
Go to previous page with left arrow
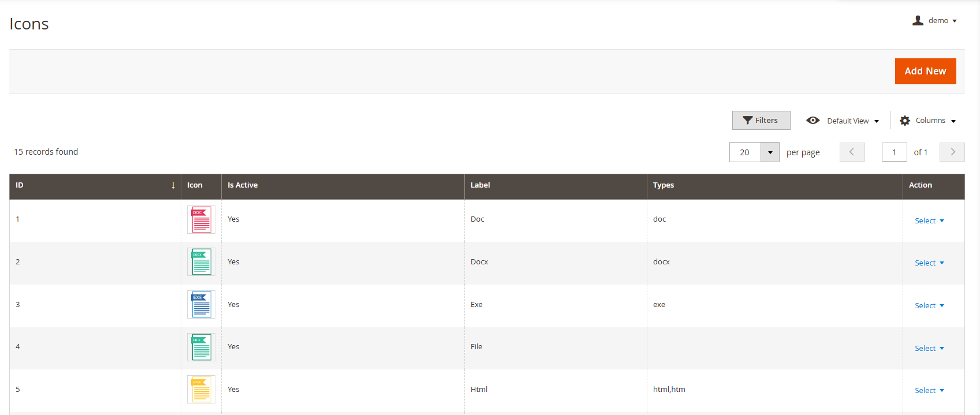pyautogui.click(x=852, y=152)
